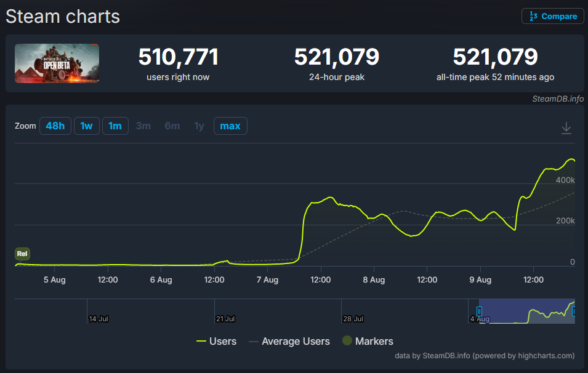Set chart zoom to 1w
This screenshot has width=588, height=373.
pyautogui.click(x=87, y=126)
